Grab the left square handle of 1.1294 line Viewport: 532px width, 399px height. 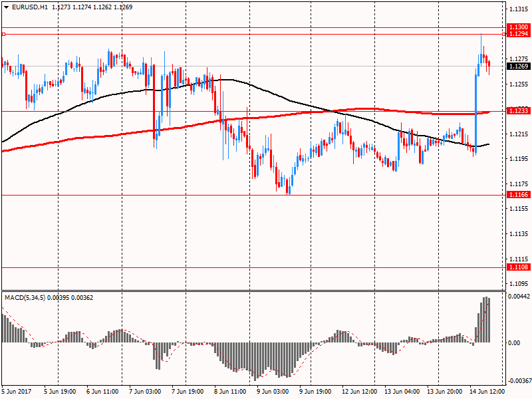click(x=4, y=35)
